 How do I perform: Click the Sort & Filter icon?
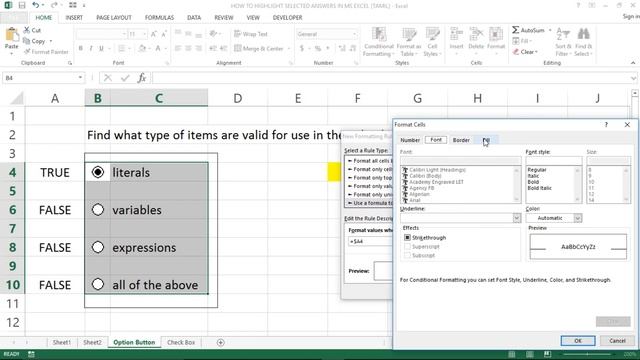[x=563, y=34]
